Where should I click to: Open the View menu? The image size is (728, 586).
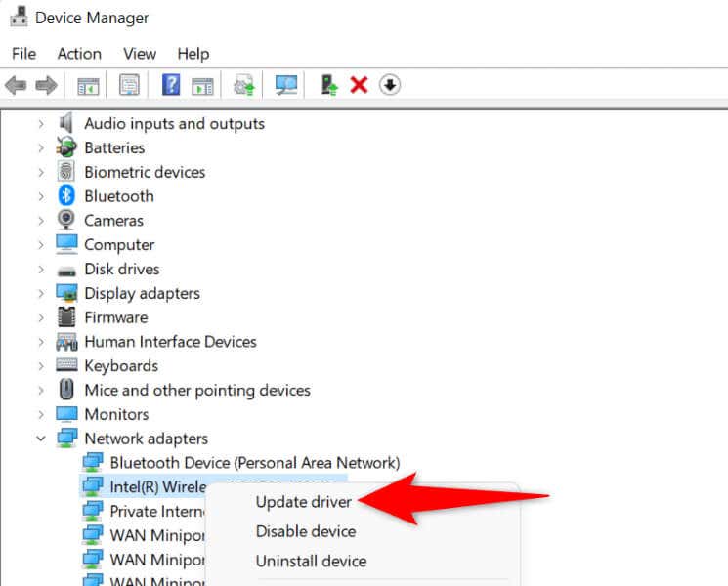tap(140, 54)
